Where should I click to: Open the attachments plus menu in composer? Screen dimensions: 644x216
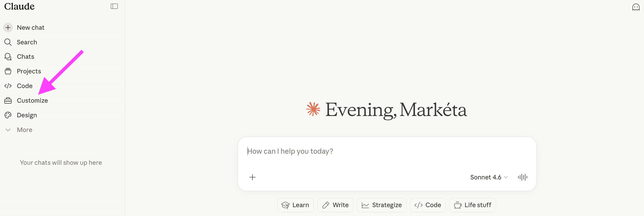[x=252, y=177]
